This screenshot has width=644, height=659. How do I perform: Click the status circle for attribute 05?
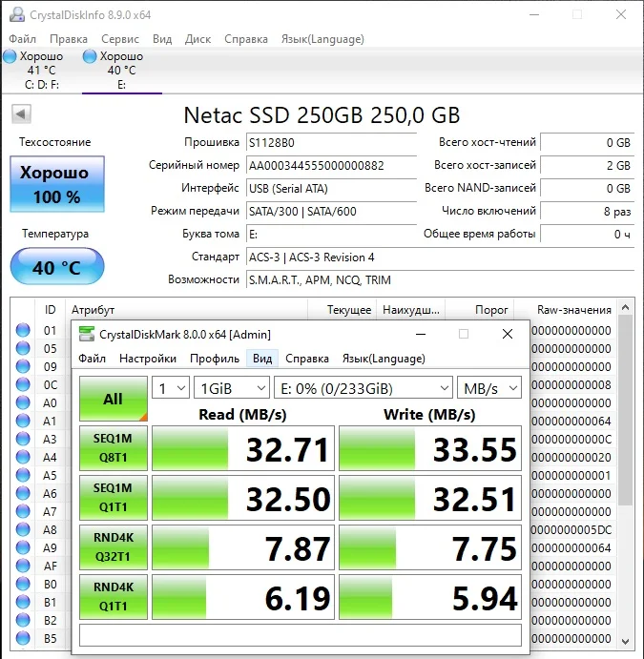coord(23,348)
